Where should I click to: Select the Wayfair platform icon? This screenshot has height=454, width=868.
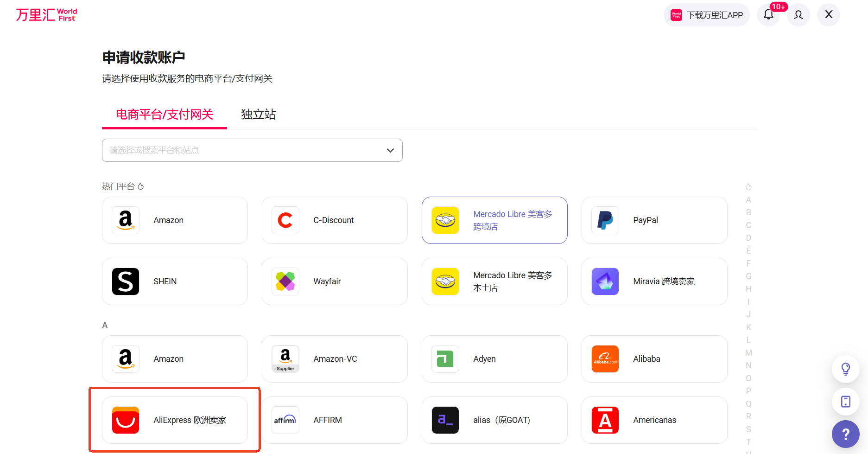(285, 281)
